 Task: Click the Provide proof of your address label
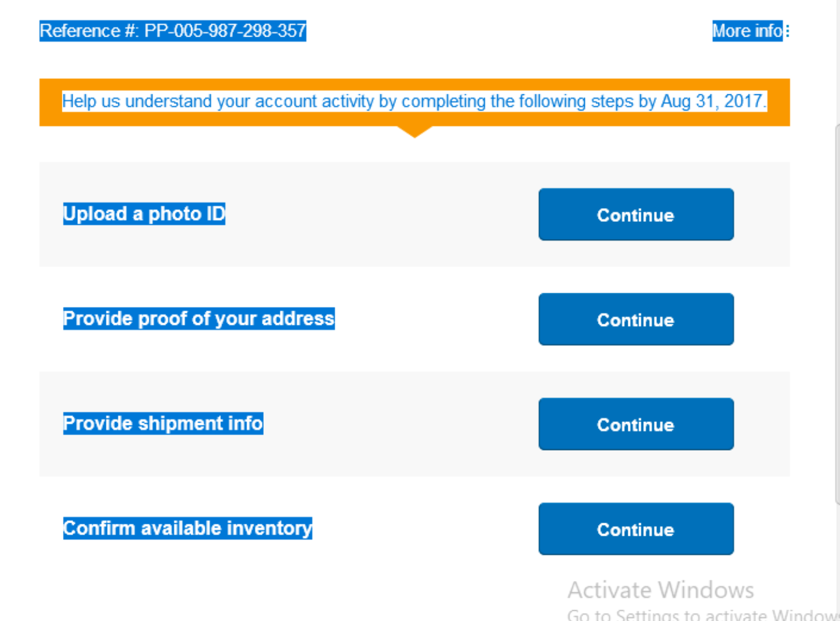pos(199,319)
